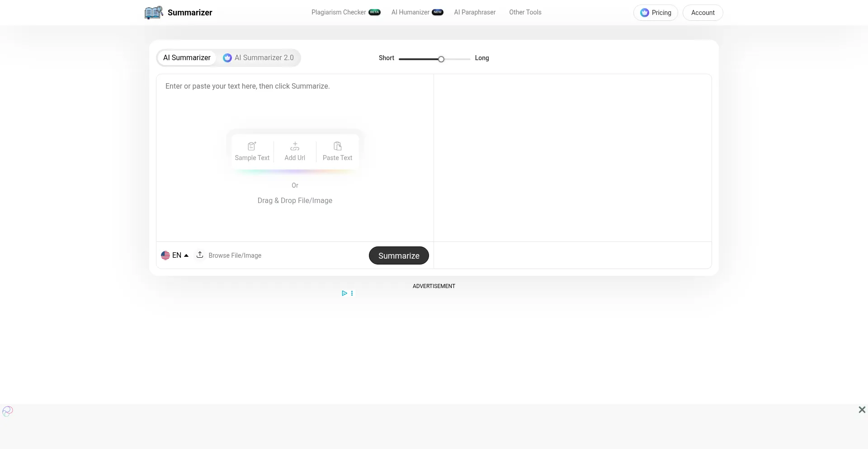Click the swirl icon at bottom left
The width and height of the screenshot is (868, 449).
pos(8,411)
